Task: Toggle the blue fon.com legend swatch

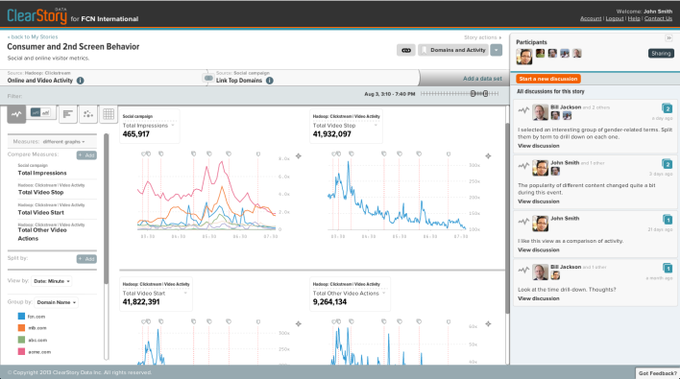Action: pyautogui.click(x=21, y=317)
